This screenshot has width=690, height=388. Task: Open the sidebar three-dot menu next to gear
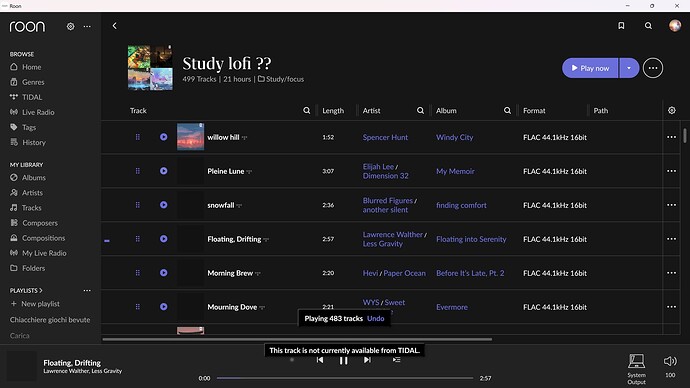pyautogui.click(x=87, y=26)
